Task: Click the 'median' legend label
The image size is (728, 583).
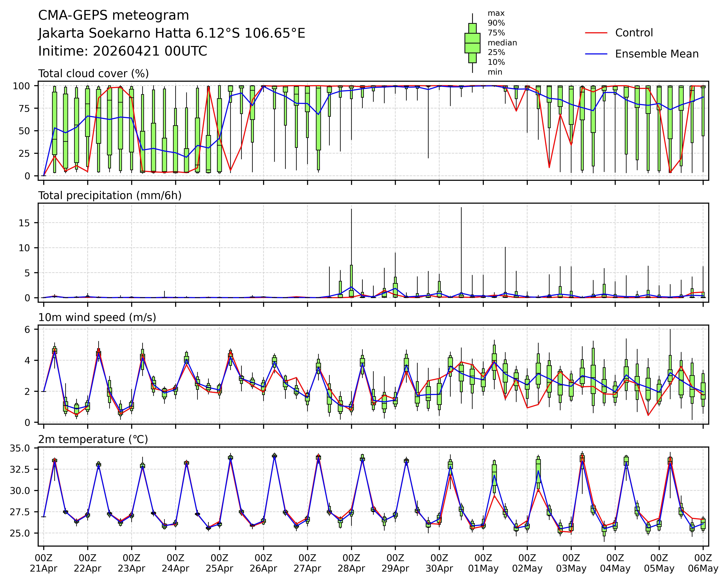Action: (502, 43)
